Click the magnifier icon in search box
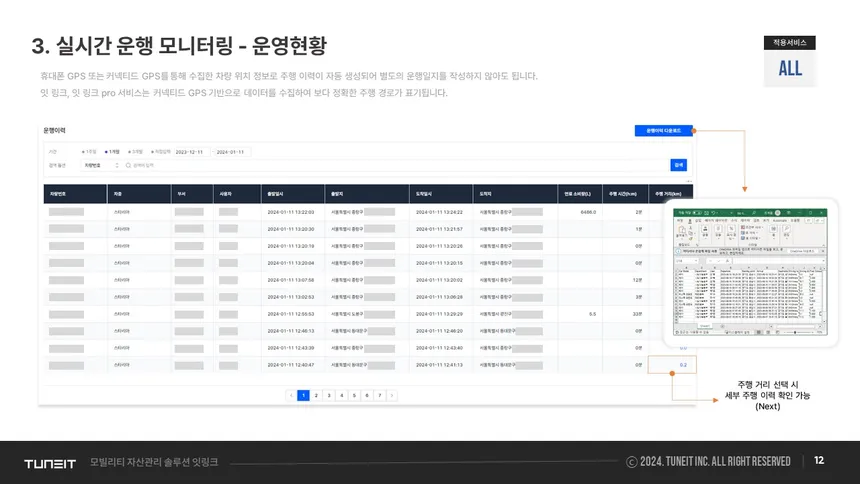 [128, 165]
